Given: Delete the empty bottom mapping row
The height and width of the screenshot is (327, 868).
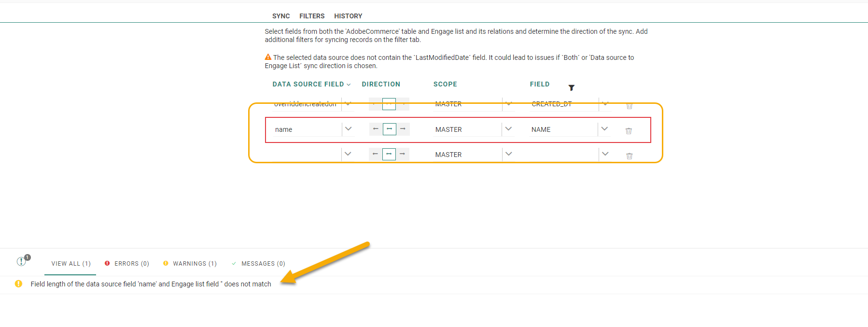Looking at the screenshot, I should (629, 156).
